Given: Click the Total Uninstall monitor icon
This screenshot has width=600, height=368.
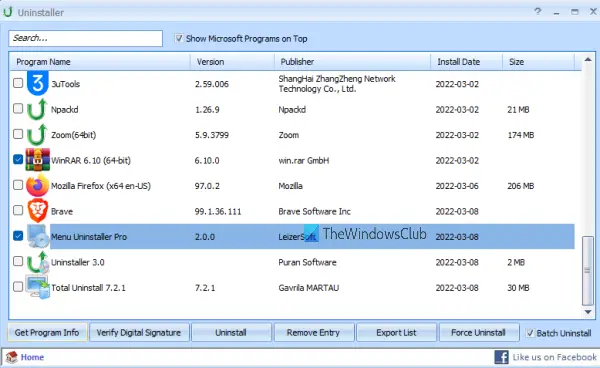Looking at the screenshot, I should pos(38,287).
